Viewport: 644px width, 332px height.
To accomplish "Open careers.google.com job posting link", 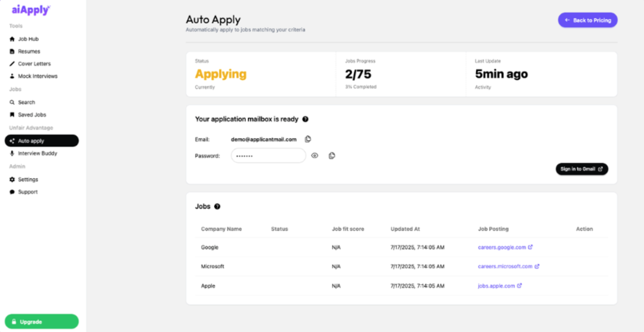I will pos(502,247).
